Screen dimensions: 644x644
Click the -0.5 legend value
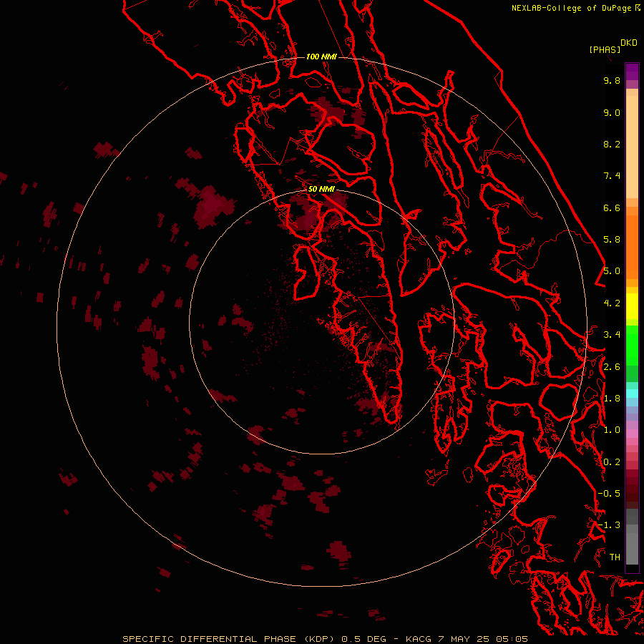pos(609,494)
